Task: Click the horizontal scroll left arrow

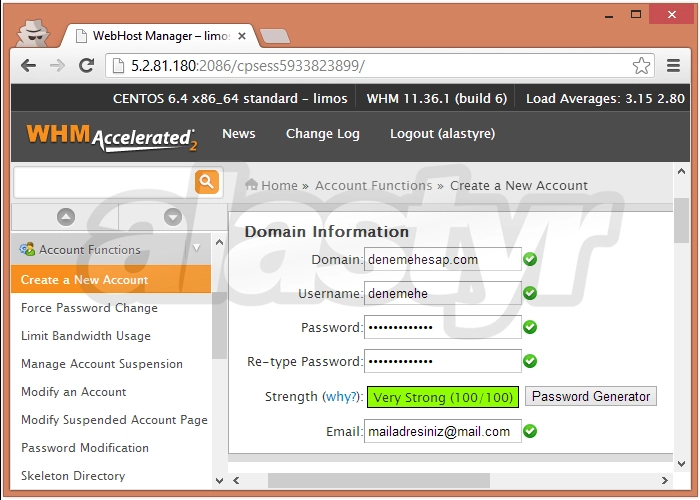Action: [237, 480]
